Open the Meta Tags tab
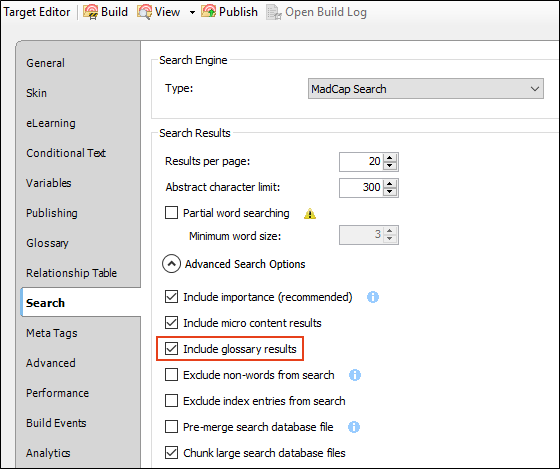Image resolution: width=560 pixels, height=469 pixels. tap(51, 333)
